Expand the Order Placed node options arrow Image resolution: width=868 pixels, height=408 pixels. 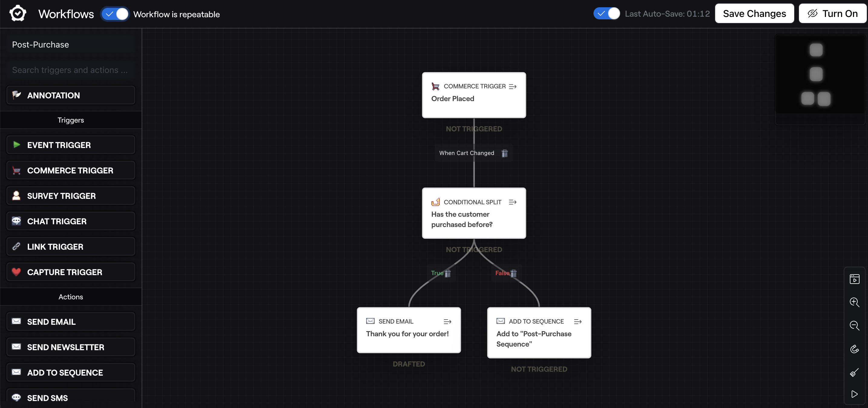pyautogui.click(x=512, y=86)
